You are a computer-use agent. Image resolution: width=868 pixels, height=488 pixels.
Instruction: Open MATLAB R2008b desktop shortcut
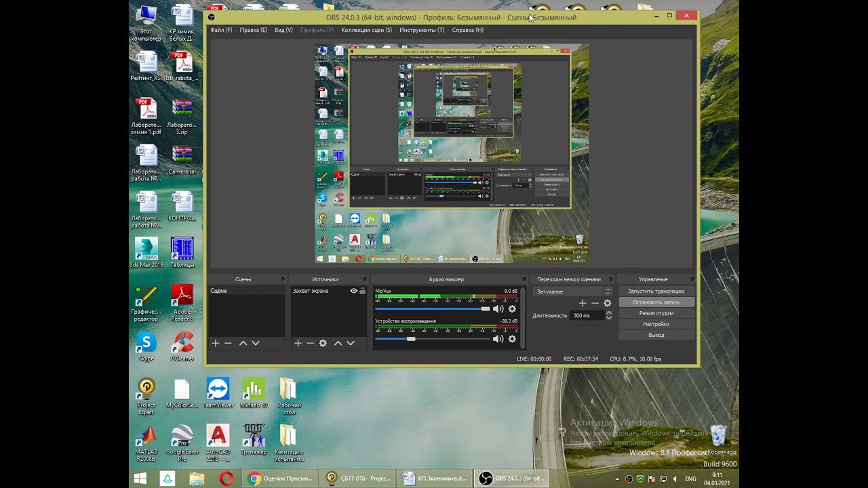[146, 443]
